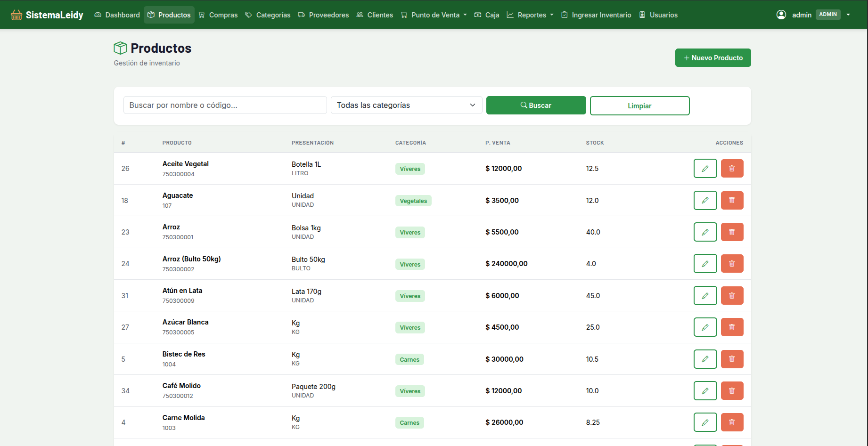Click the Nuevo Producto button
This screenshot has width=868, height=446.
coord(713,57)
